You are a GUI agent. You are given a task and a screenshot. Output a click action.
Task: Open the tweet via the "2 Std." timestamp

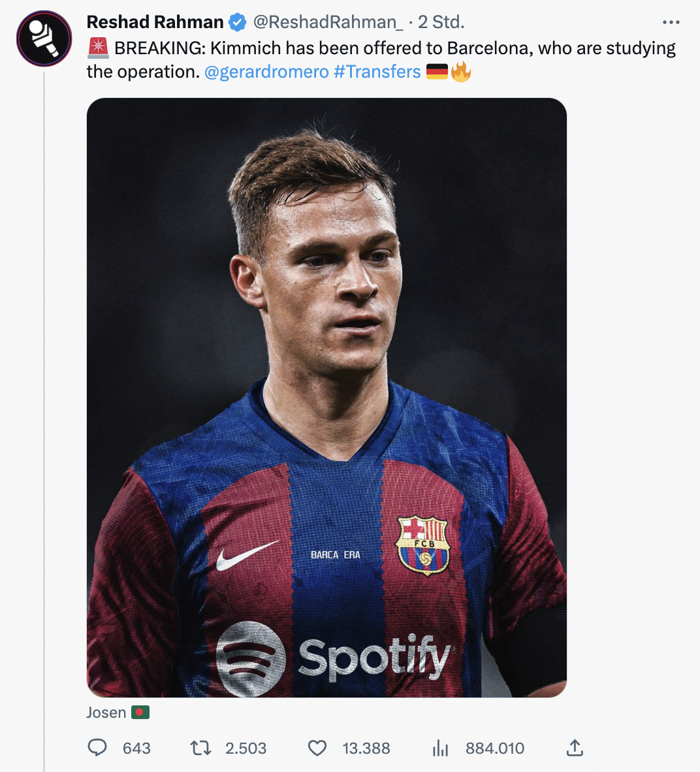441,22
